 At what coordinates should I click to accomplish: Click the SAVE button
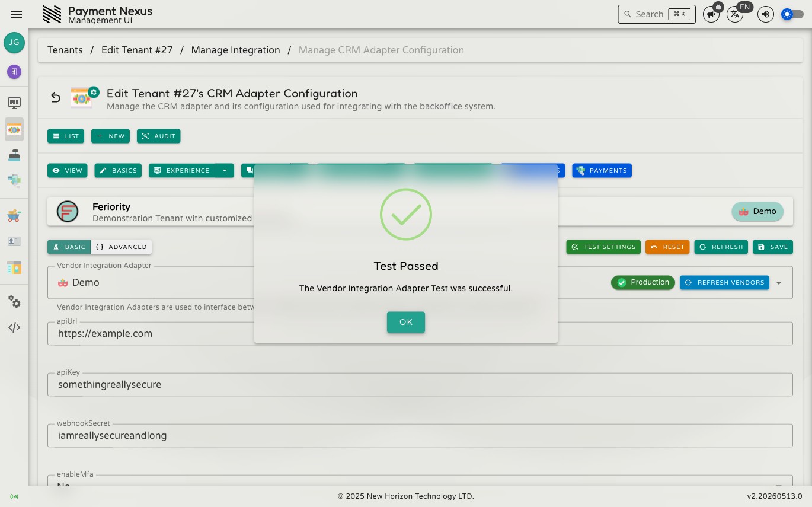(773, 247)
